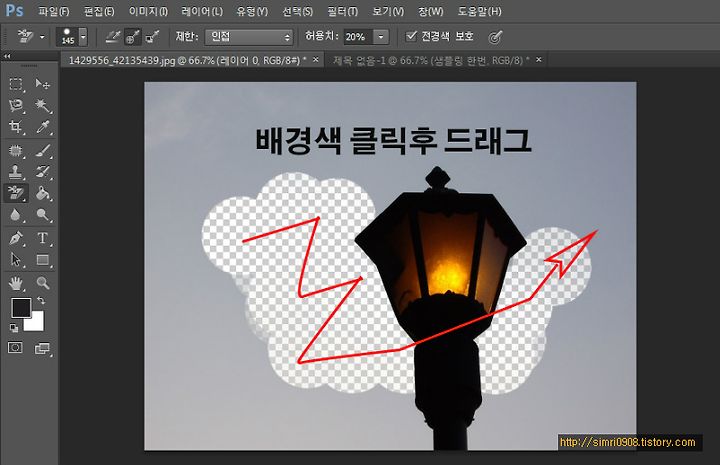Viewport: 720px width, 465px height.
Task: Swap foreground and background colors
Action: click(41, 300)
